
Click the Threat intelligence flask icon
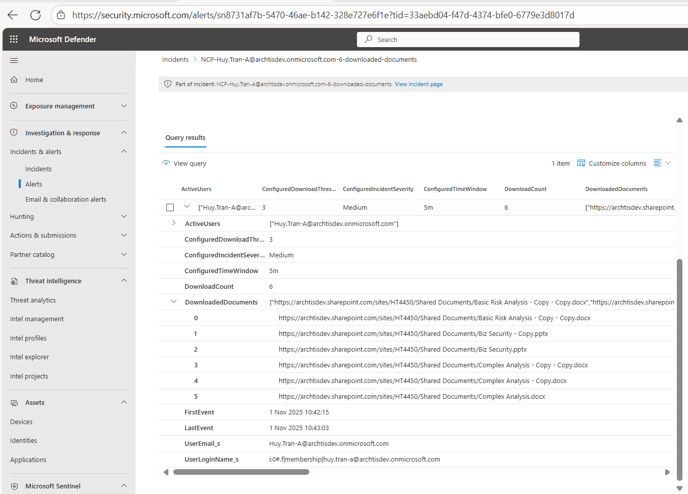[14, 281]
